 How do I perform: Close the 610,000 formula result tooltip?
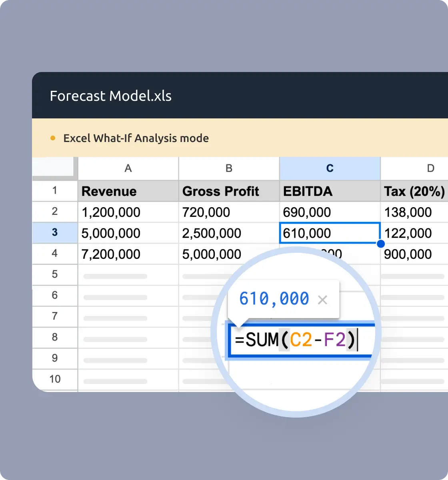pos(322,300)
